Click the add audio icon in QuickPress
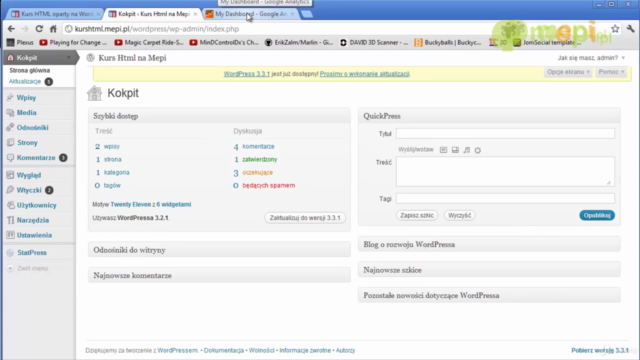Viewport: 640px width, 360px height. click(467, 150)
